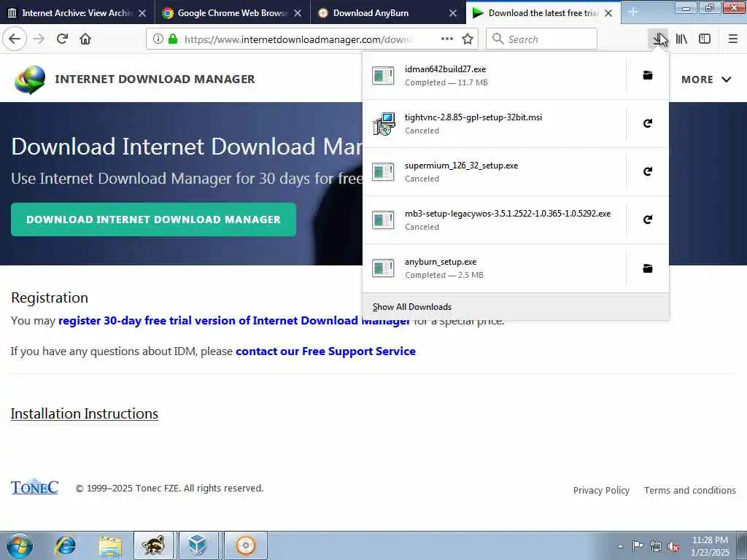Open contact our Free Support Service link
The width and height of the screenshot is (747, 560).
325,351
